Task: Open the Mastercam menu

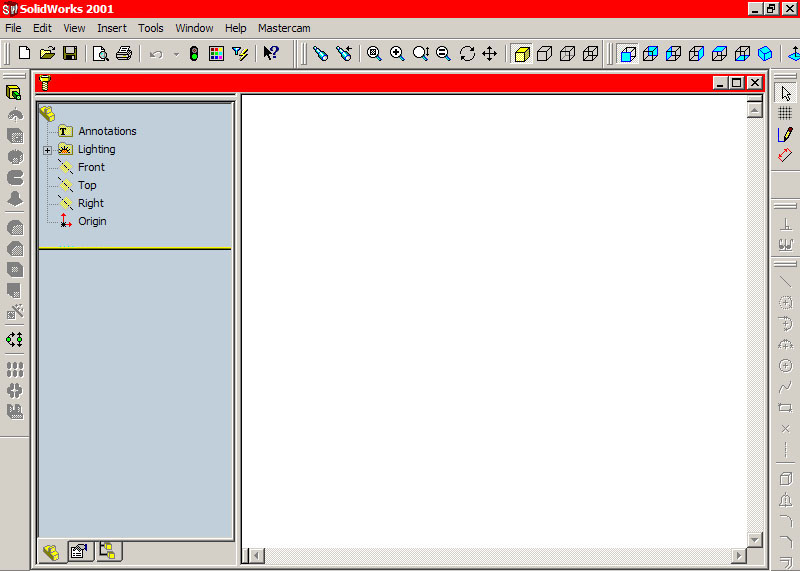Action: coord(285,28)
